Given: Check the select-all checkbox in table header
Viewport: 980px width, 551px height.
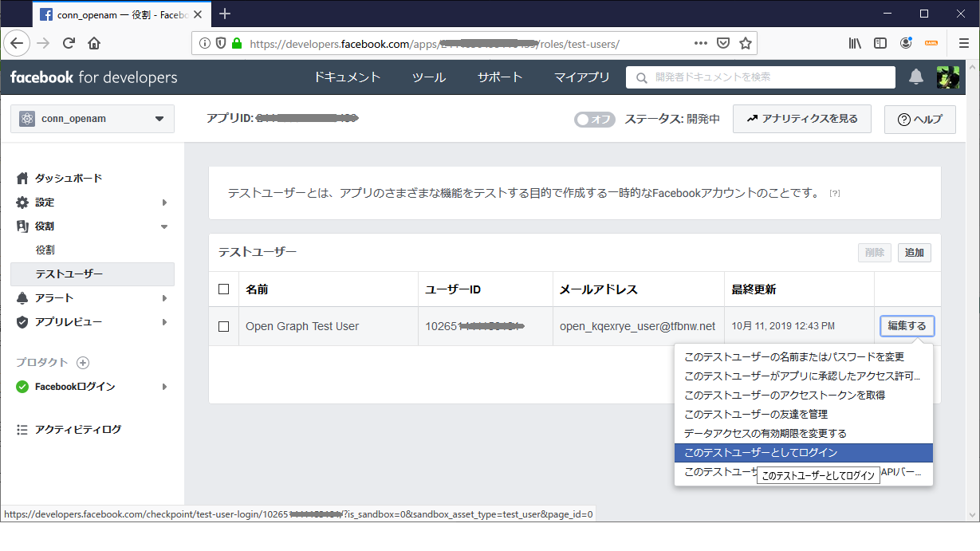Looking at the screenshot, I should [224, 289].
